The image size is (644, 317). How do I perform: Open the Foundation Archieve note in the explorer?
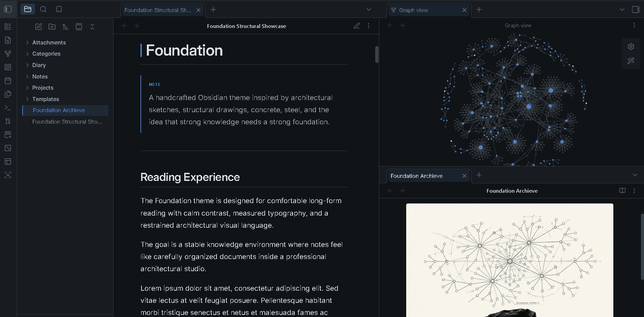point(65,110)
